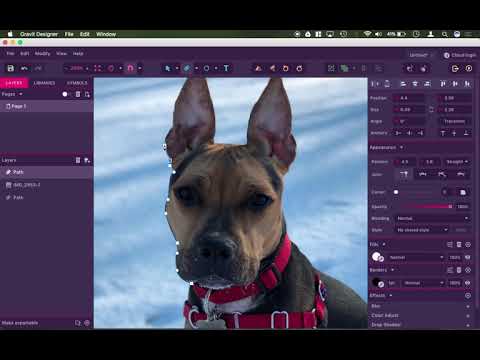Click the Present play icon
This screenshot has height=360, width=480.
469,68
